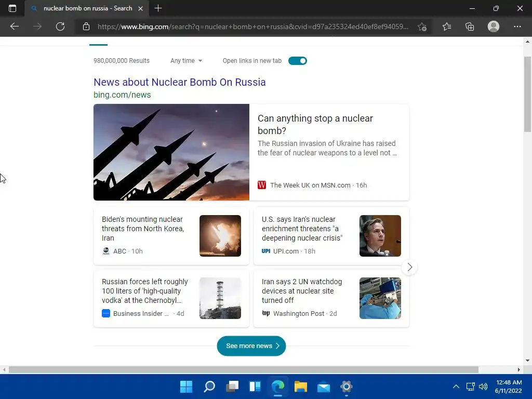Viewport: 532px width, 399px height.
Task: Open a new browser tab
Action: point(158,8)
